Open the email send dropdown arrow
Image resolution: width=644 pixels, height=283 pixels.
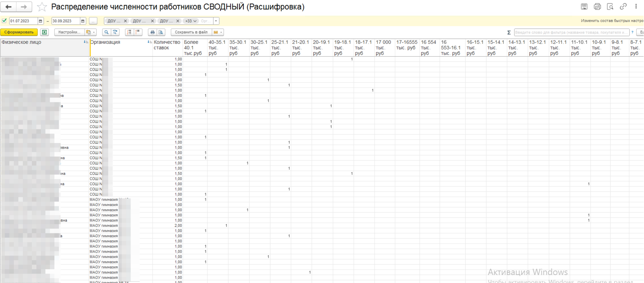[221, 32]
